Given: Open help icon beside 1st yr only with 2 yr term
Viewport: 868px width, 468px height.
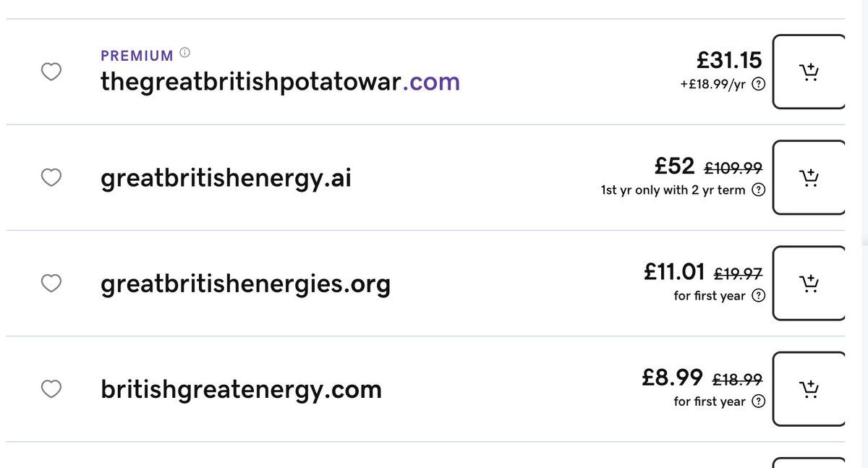Looking at the screenshot, I should [x=758, y=190].
